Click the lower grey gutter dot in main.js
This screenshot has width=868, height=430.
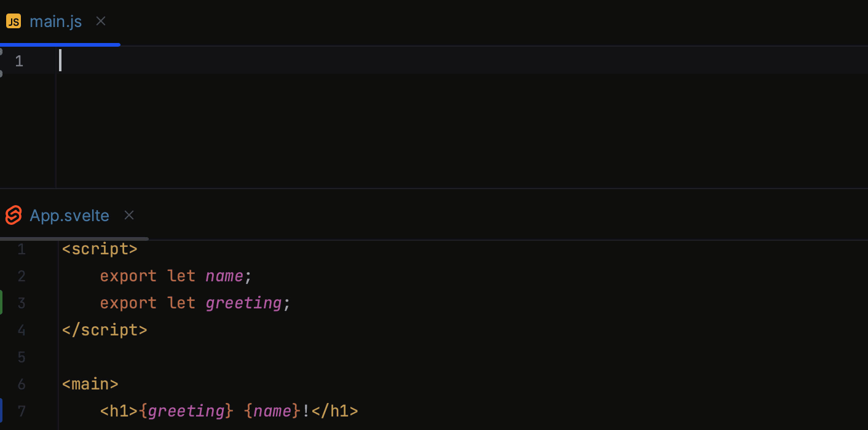point(2,73)
